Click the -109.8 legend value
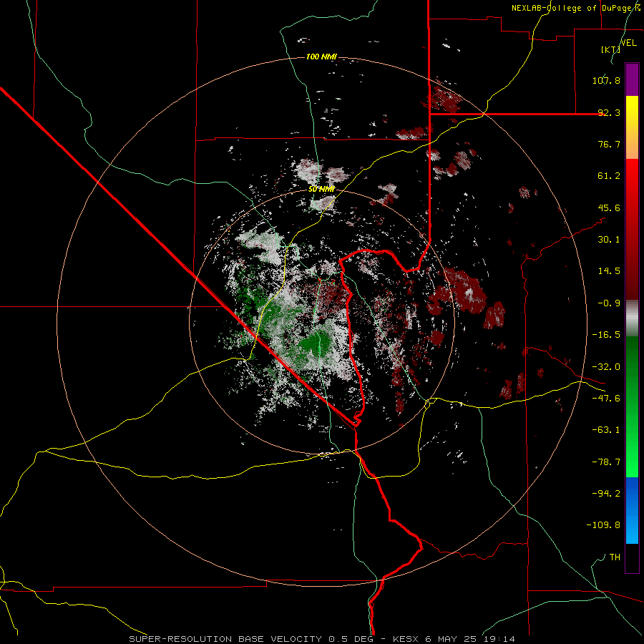This screenshot has height=644, width=644. point(603,525)
